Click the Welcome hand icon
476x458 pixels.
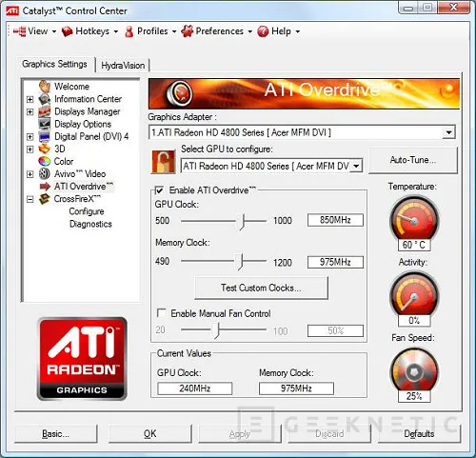tap(45, 87)
